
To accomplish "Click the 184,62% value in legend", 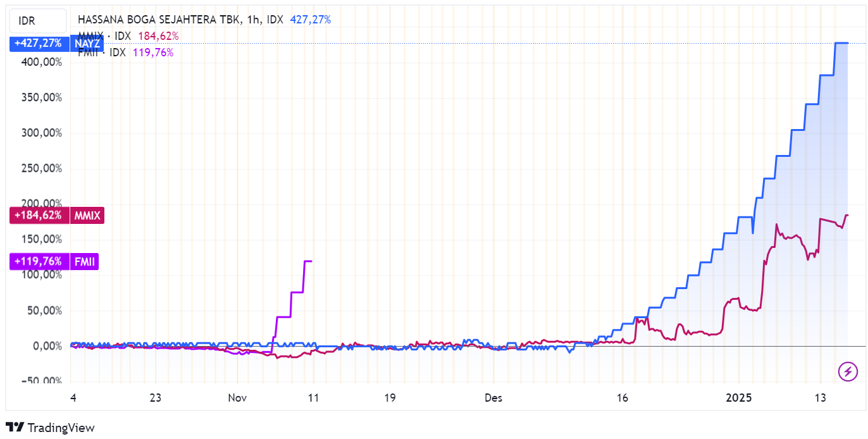I will pyautogui.click(x=158, y=36).
